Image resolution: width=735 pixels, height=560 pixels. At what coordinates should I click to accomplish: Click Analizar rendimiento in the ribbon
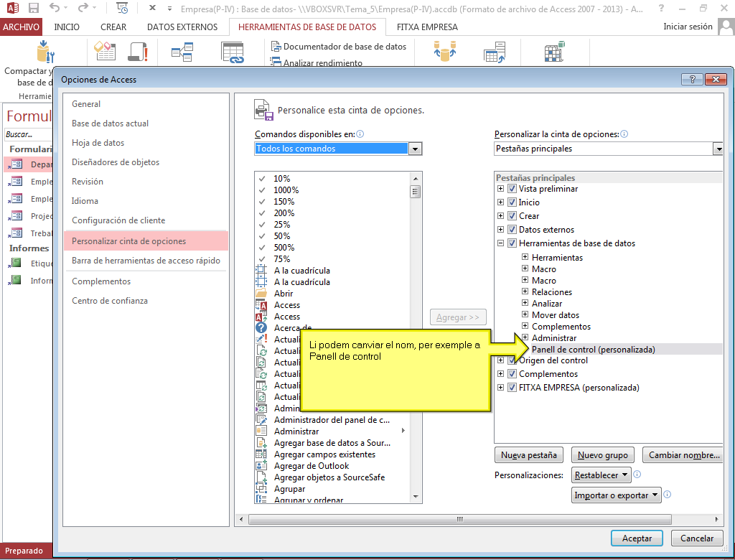317,62
